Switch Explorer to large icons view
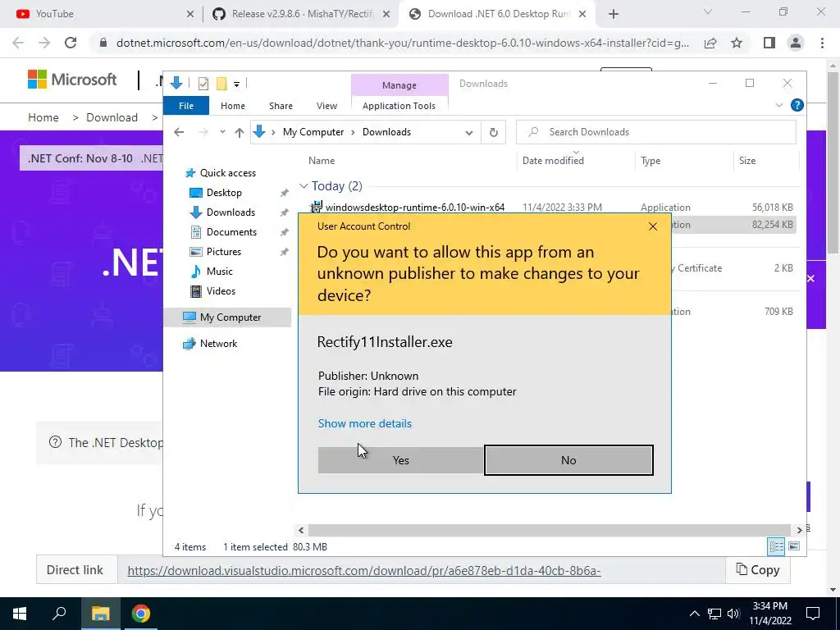Viewport: 840px width, 630px height. click(794, 546)
